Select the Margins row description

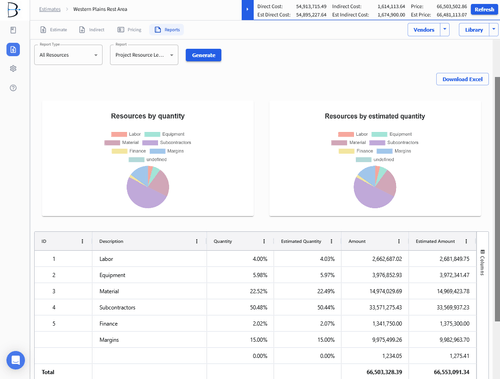(x=109, y=340)
